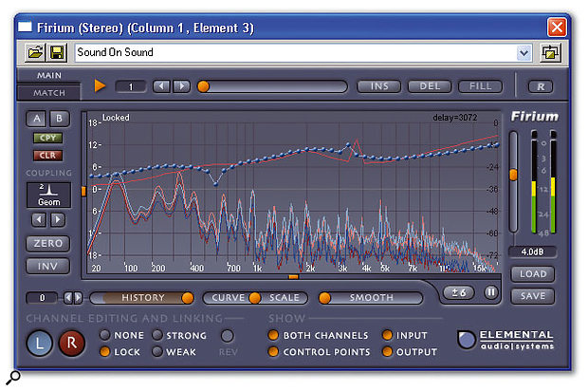
Task: Step history back with left arrow
Action: point(68,298)
